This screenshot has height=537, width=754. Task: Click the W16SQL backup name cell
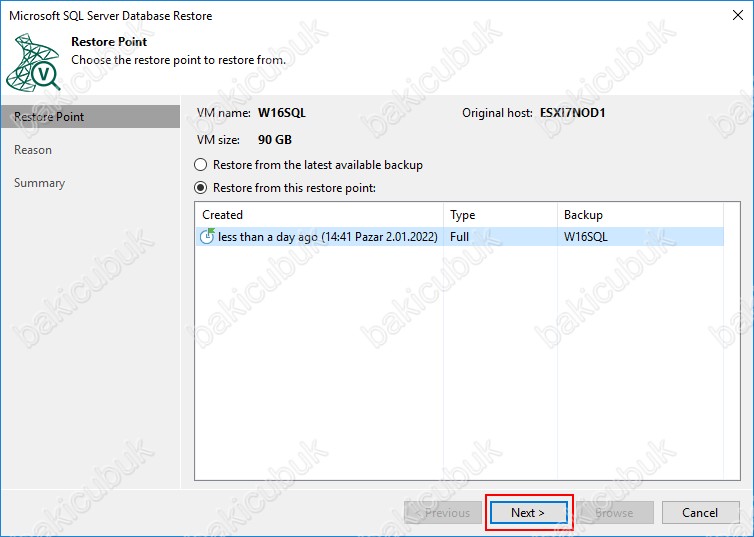[586, 237]
